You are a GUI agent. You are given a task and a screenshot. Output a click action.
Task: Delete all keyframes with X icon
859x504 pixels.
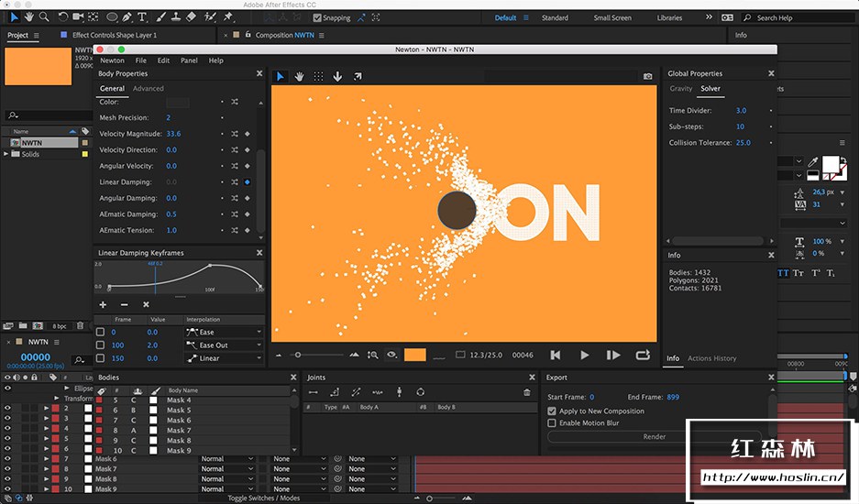tap(146, 304)
